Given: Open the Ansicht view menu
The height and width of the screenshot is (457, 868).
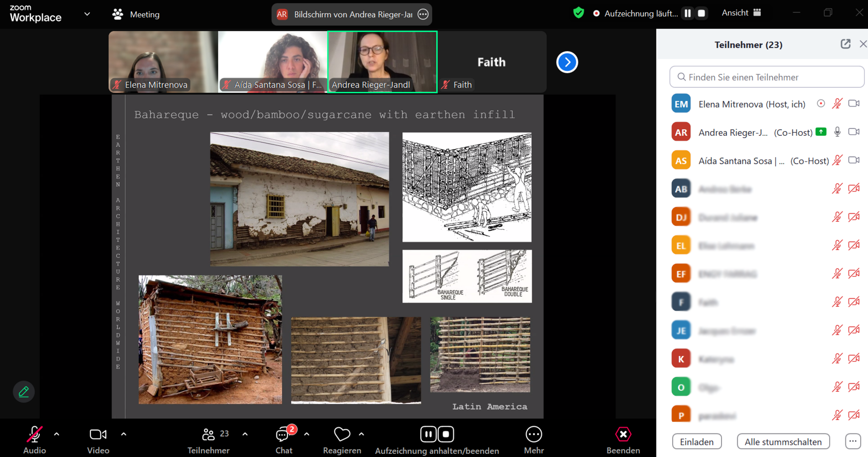Looking at the screenshot, I should (x=741, y=13).
